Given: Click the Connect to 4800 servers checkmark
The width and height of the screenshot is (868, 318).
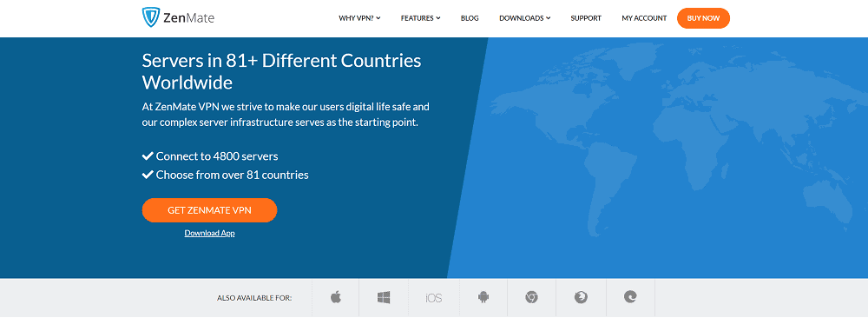Looking at the screenshot, I should tap(148, 156).
